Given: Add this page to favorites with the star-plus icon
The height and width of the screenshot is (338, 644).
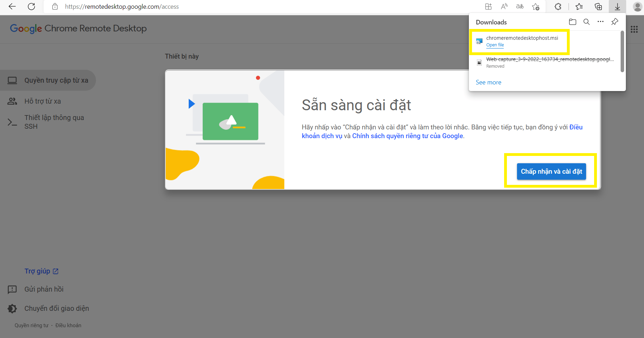Looking at the screenshot, I should pos(536,7).
